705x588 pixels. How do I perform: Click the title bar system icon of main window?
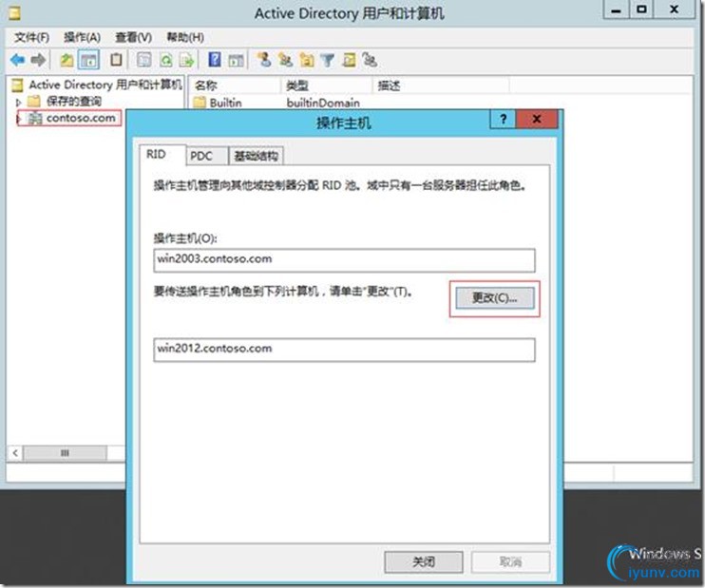(14, 13)
